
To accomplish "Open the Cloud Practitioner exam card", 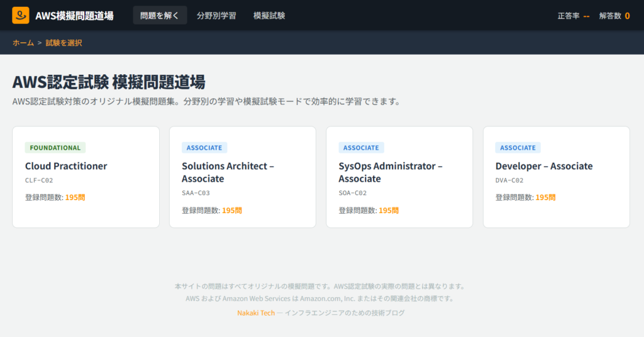I will 86,177.
